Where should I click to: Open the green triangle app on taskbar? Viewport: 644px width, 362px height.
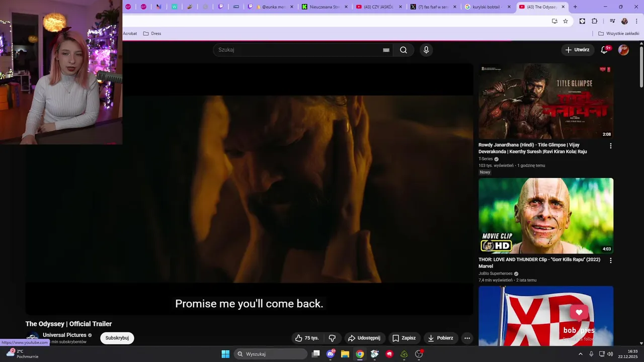pos(404,354)
